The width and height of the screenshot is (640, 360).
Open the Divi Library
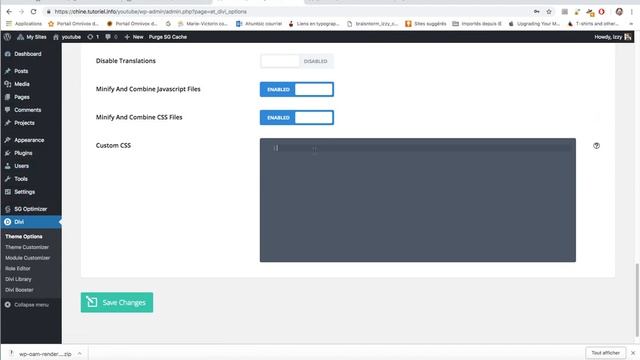(18, 279)
